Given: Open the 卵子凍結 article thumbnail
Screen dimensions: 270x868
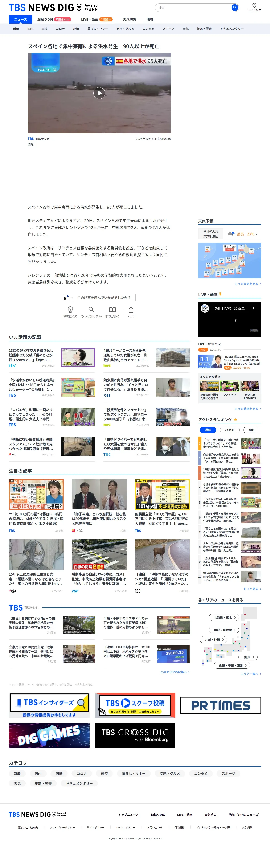Looking at the screenshot, I should click(x=99, y=494).
